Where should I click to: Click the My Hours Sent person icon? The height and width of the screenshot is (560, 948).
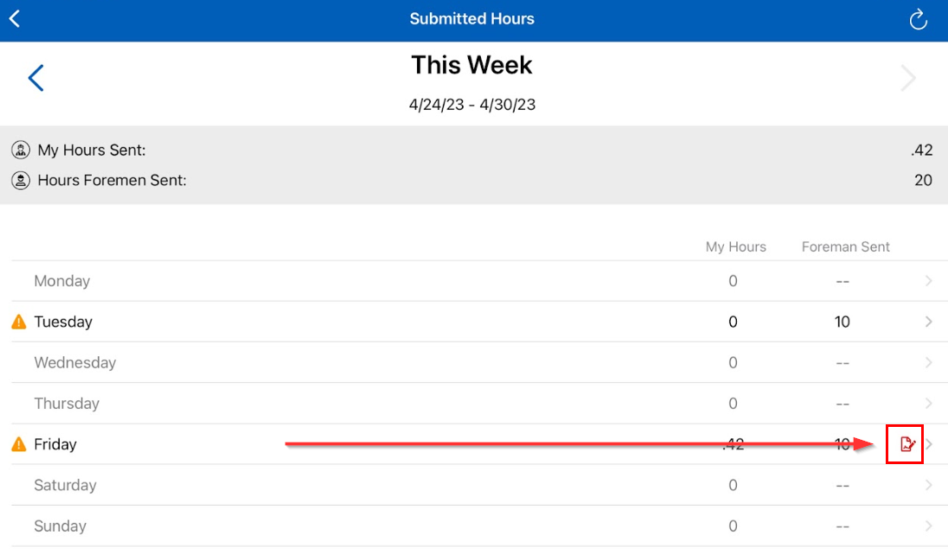21,150
